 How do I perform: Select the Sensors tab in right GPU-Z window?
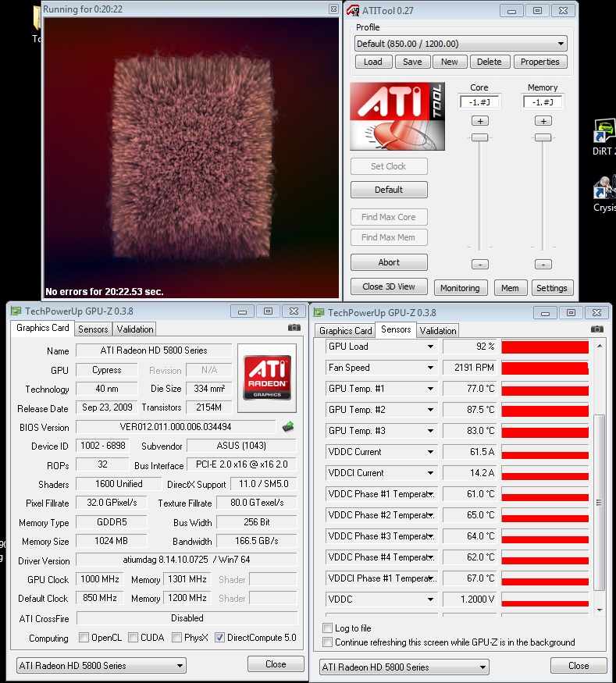tap(396, 329)
